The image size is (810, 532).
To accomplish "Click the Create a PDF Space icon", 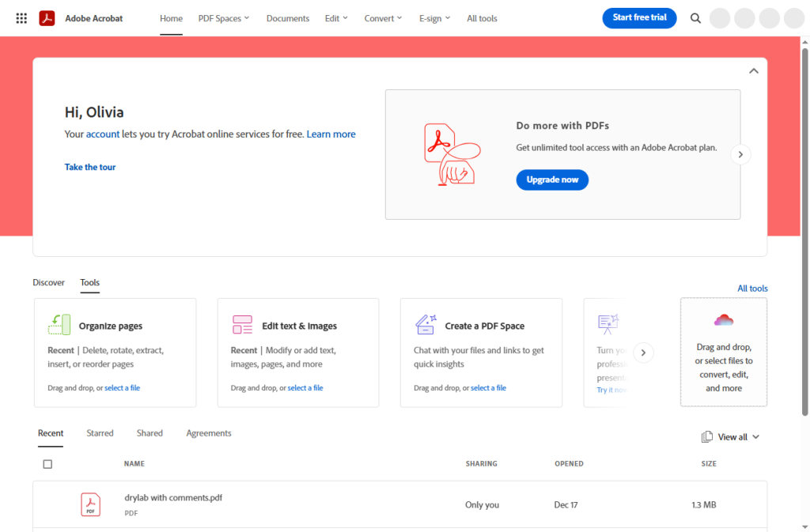I will 426,324.
